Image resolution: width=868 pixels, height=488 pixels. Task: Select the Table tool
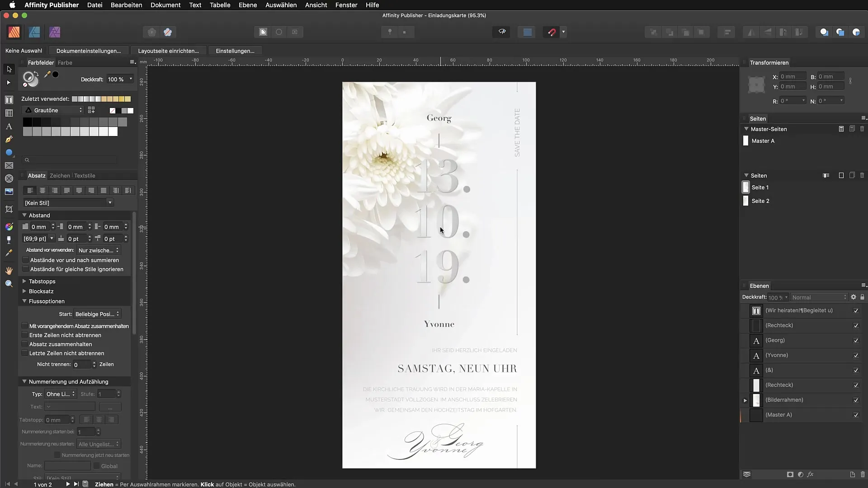9,113
